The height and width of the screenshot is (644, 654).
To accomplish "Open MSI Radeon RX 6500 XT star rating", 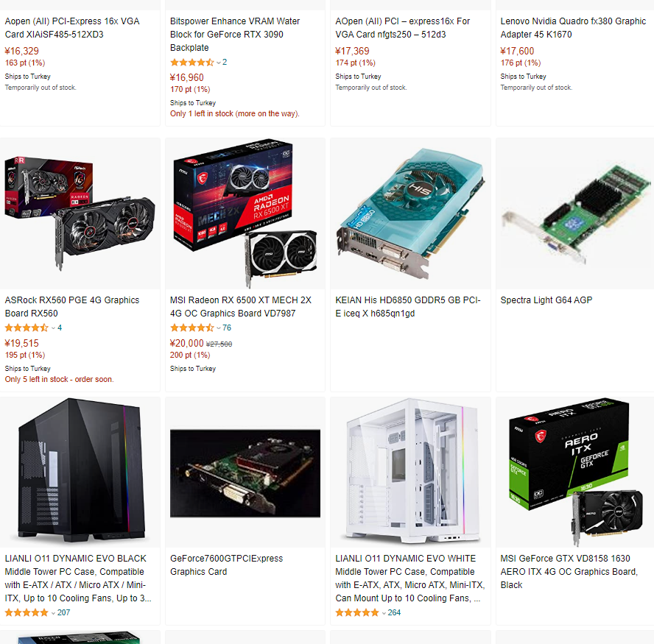I will 192,328.
